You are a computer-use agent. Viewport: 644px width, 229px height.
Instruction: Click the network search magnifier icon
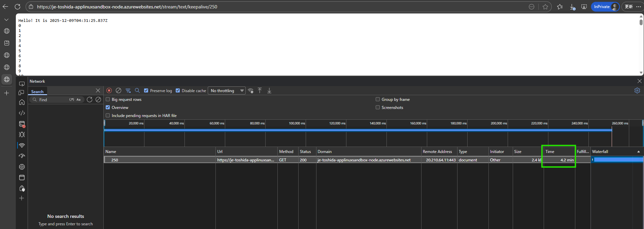point(137,90)
